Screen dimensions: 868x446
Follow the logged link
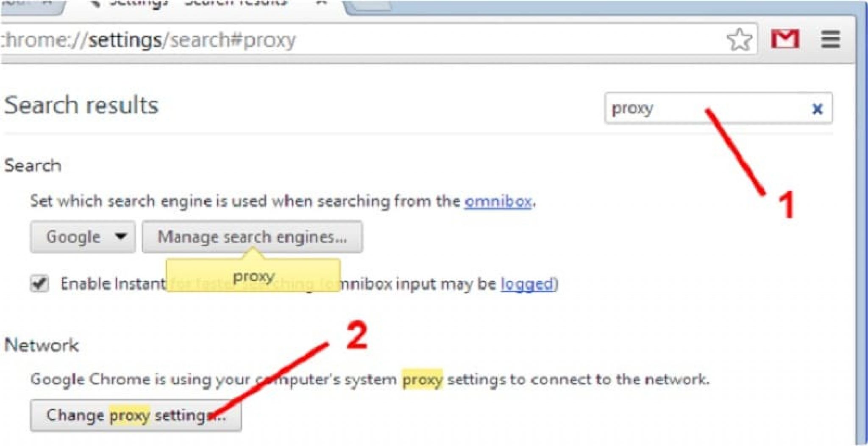click(x=527, y=284)
